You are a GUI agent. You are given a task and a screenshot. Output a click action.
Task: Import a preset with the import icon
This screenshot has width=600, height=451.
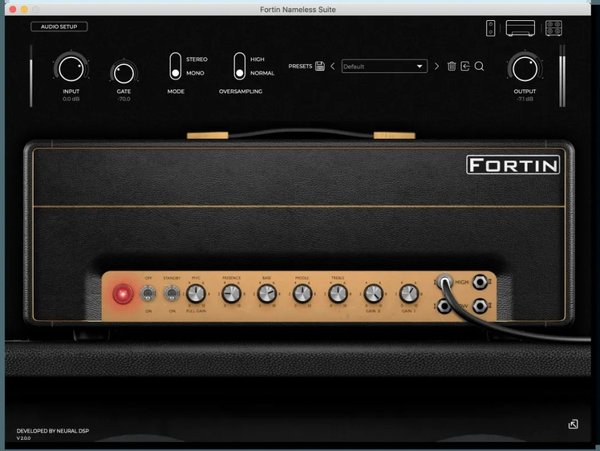click(x=465, y=66)
